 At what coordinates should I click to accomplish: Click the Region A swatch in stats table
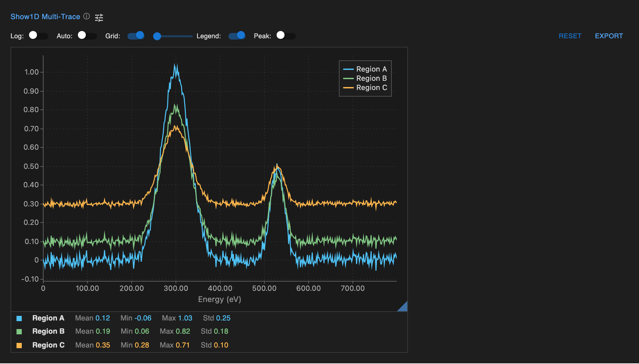tap(20, 318)
